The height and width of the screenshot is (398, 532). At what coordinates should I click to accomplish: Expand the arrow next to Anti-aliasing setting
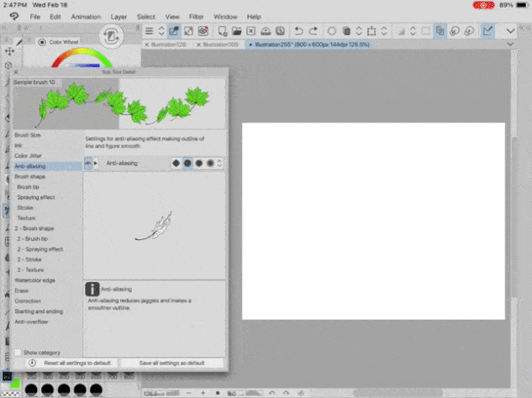pos(96,164)
